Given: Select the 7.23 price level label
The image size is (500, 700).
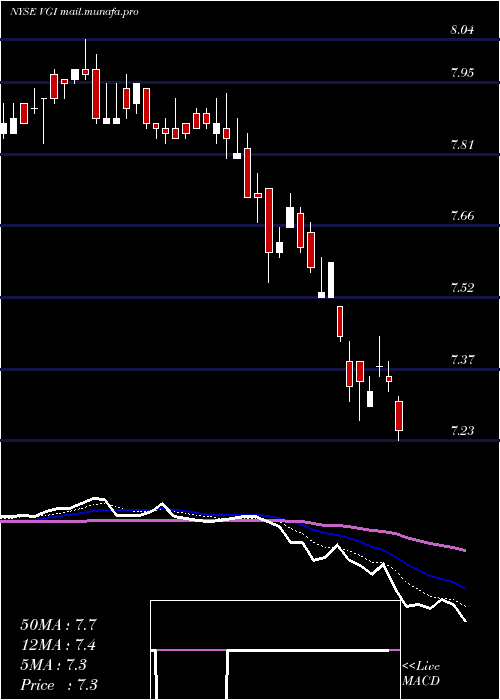Looking at the screenshot, I should 462,431.
